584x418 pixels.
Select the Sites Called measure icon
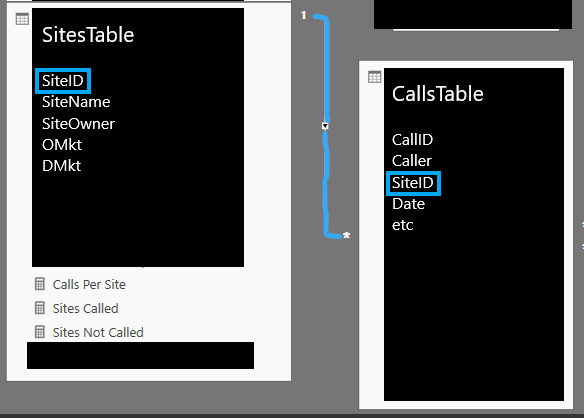40,308
